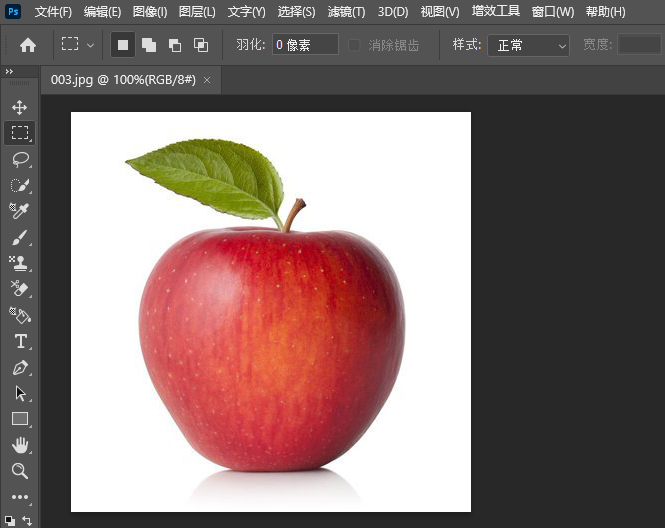Open the 编辑(E) menu

point(102,11)
